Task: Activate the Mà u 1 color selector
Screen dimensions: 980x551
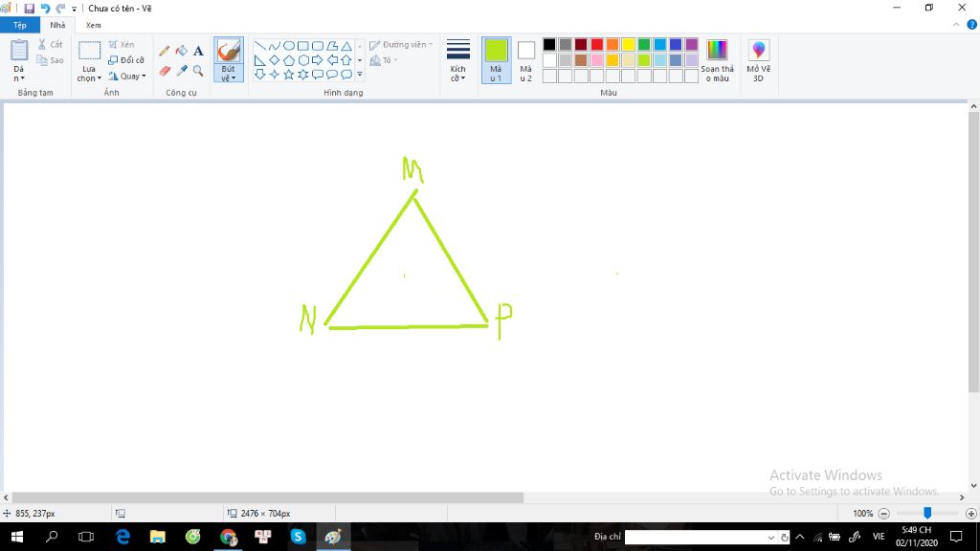Action: click(x=497, y=60)
